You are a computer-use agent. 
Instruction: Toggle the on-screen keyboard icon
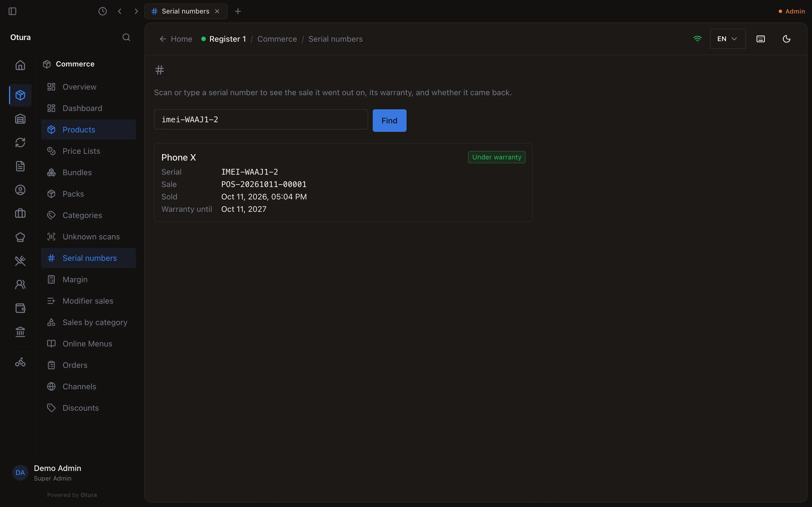tap(761, 39)
